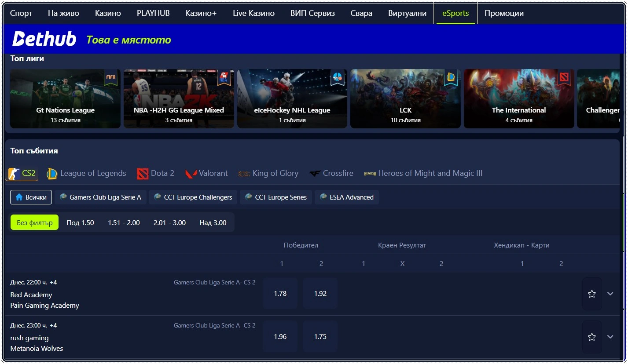Viewport: 628px width, 364px height.
Task: Select the League of Legends tab
Action: [87, 174]
